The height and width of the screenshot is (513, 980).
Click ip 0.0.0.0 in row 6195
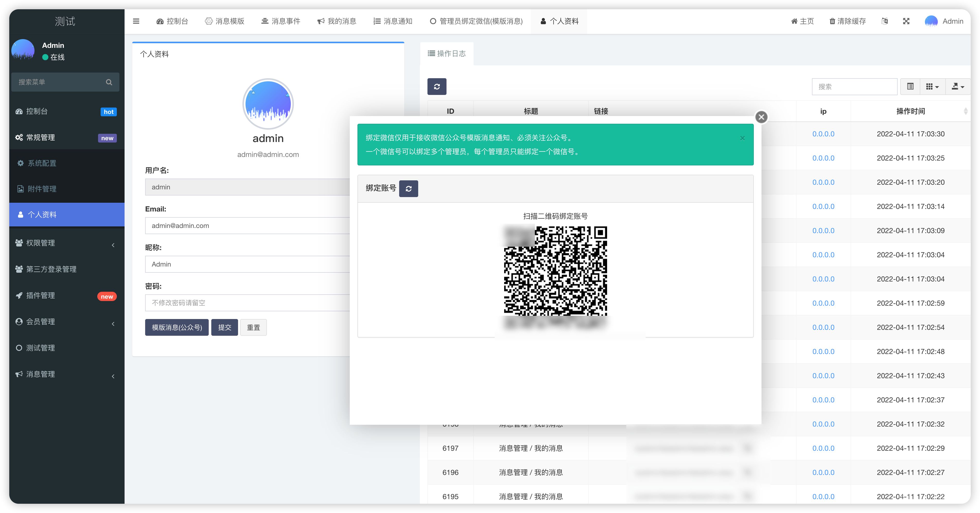click(823, 497)
